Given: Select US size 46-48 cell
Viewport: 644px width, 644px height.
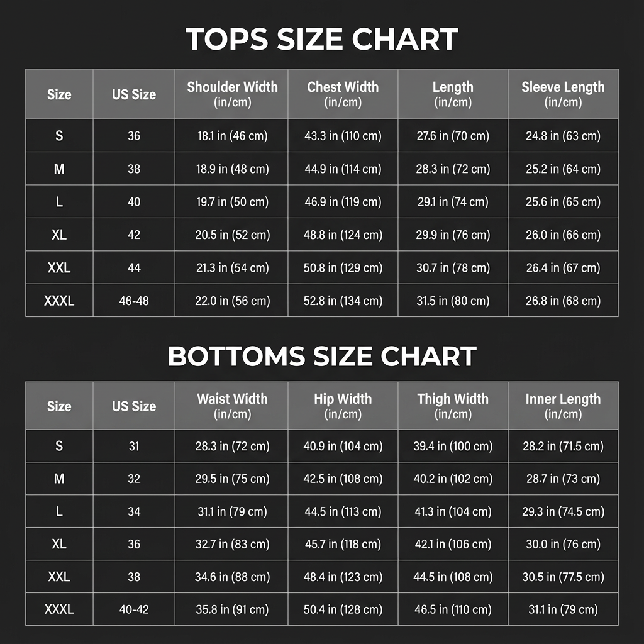Looking at the screenshot, I should coord(134,301).
